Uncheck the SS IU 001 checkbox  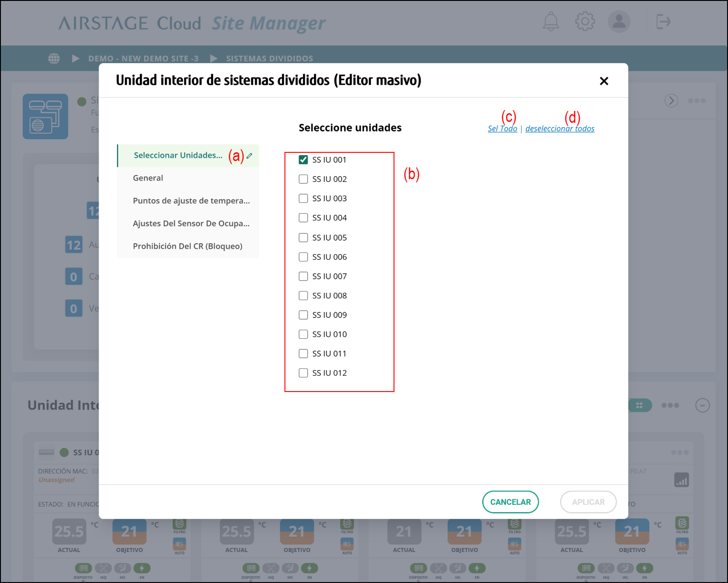(303, 160)
